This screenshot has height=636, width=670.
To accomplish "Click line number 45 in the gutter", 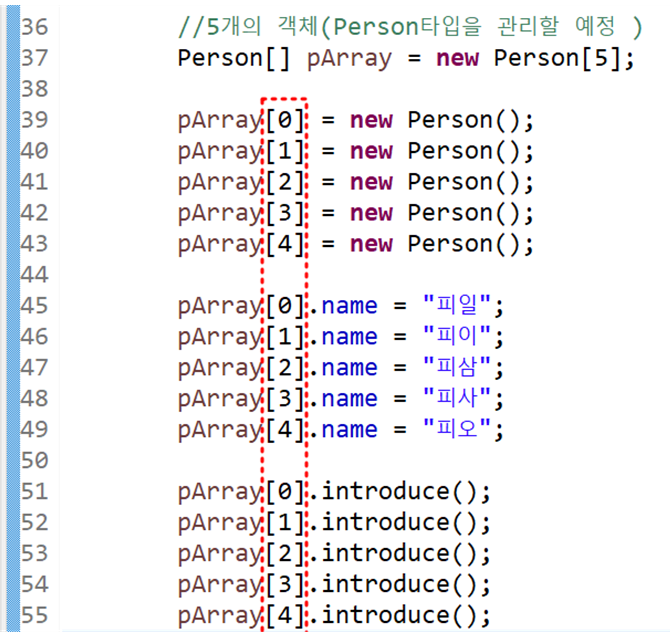I will (x=35, y=306).
